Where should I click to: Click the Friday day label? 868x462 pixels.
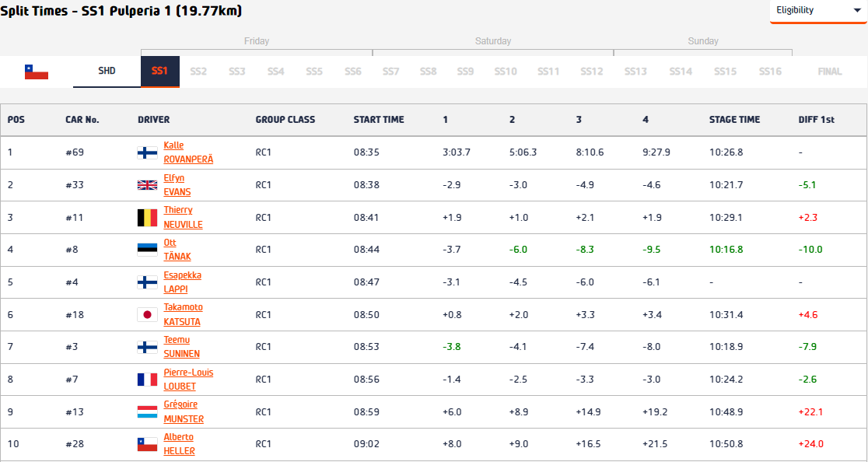coord(257,41)
